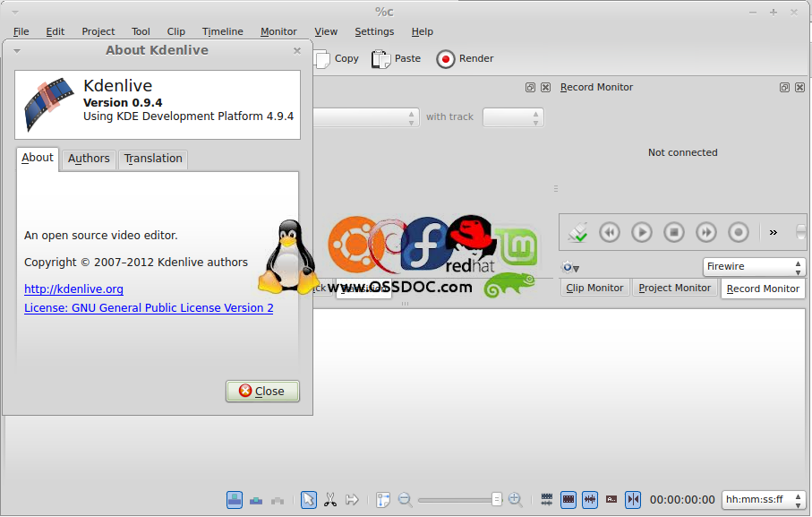Toggle overwrite edit mode icon
This screenshot has height=517, width=812.
pos(256,500)
